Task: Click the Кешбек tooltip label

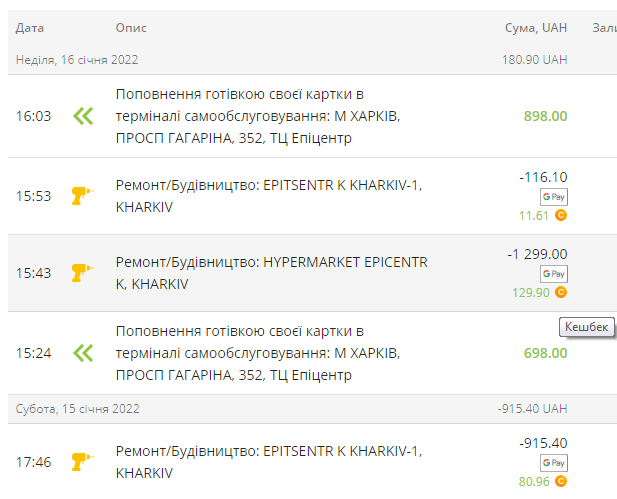Action: (586, 327)
